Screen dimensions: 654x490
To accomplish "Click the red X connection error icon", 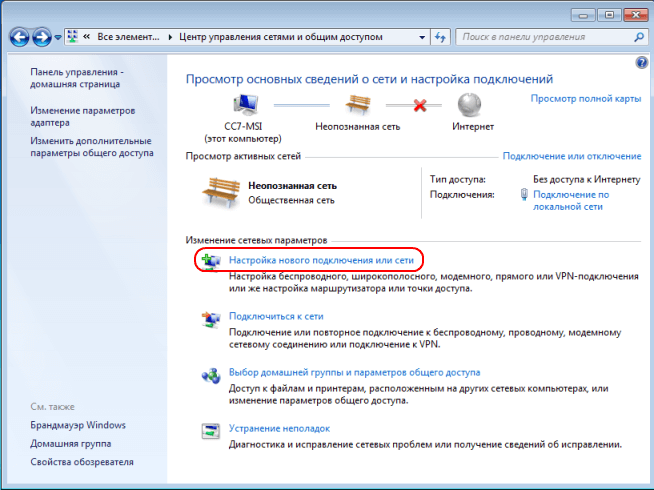I will point(420,104).
